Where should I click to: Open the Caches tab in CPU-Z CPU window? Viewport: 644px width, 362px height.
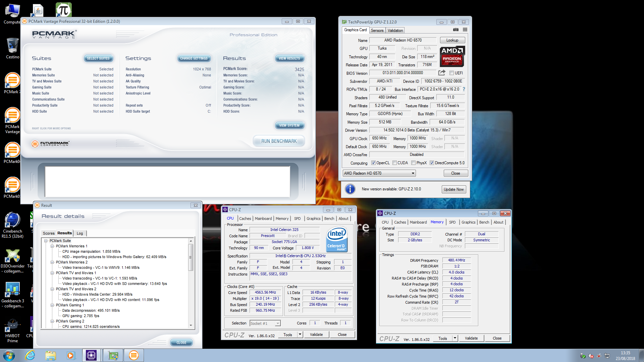point(245,219)
